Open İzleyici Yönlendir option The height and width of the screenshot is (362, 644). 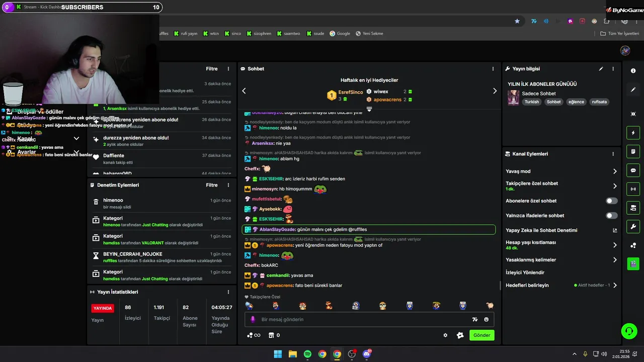point(525,273)
